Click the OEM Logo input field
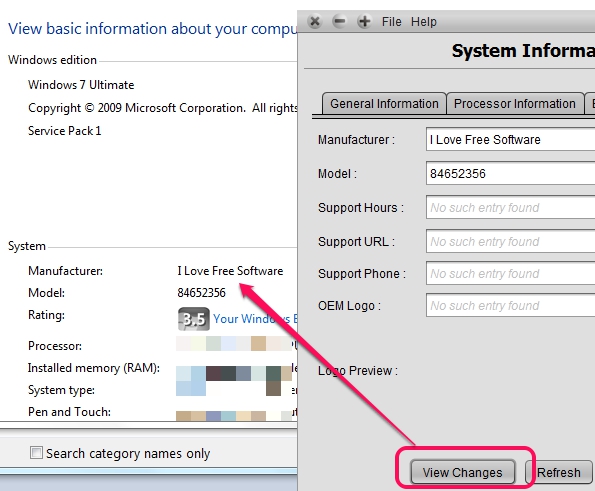 point(510,305)
